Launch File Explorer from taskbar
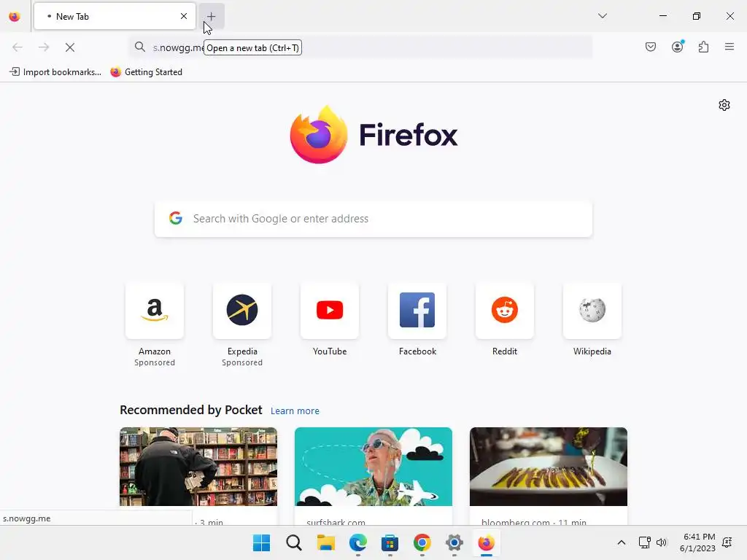This screenshot has height=560, width=747. click(x=326, y=542)
